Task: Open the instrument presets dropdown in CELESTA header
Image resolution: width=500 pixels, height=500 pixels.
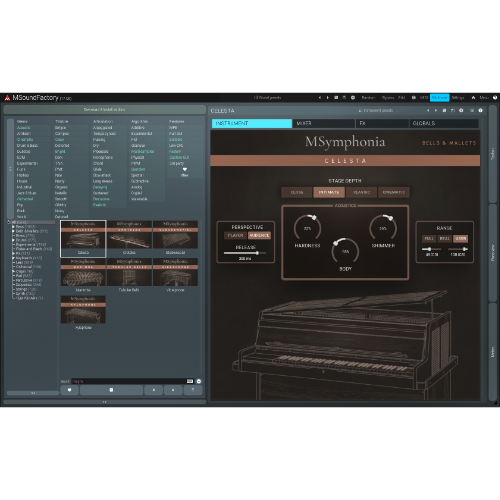Action: [376, 110]
